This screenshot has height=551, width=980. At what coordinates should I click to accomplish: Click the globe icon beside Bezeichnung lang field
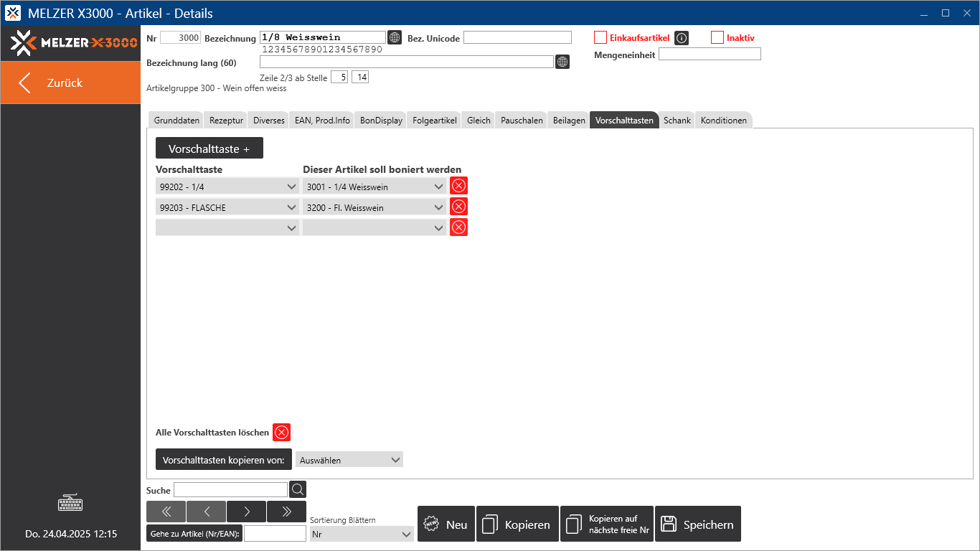click(x=562, y=62)
